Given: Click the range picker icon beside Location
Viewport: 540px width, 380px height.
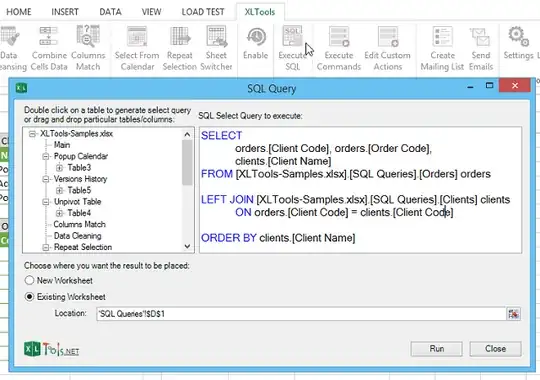Looking at the screenshot, I should coord(513,314).
